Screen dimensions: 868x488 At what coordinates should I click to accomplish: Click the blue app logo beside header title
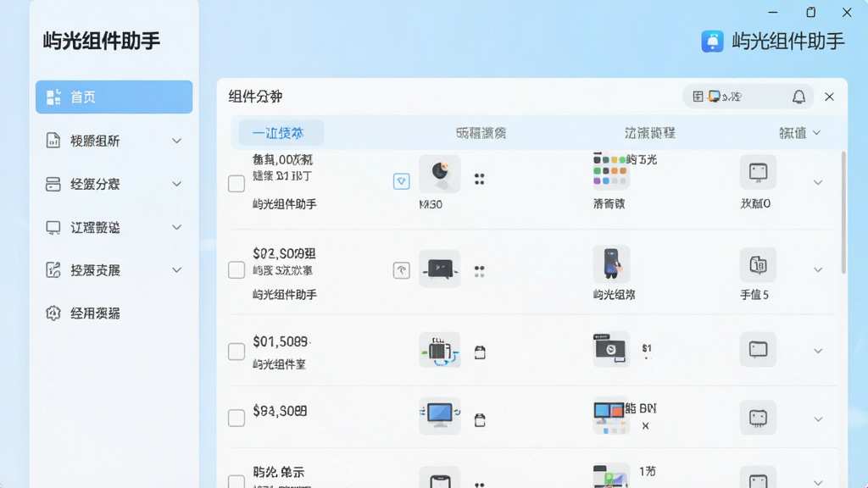pos(712,42)
